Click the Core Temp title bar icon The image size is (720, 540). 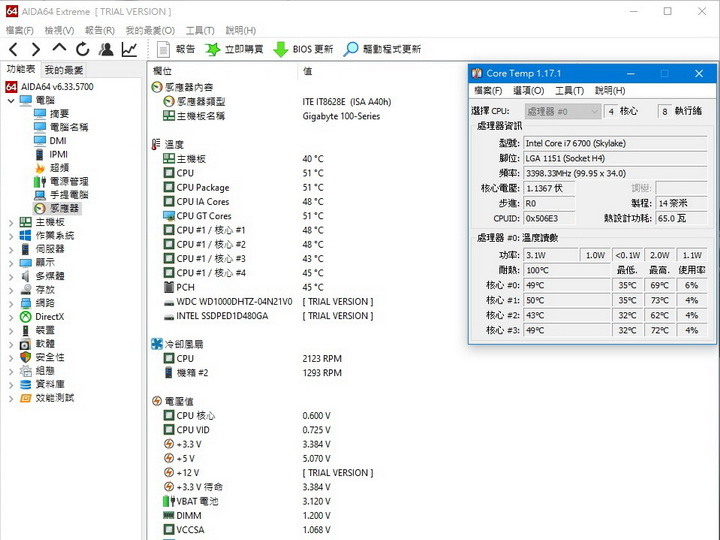coord(477,73)
